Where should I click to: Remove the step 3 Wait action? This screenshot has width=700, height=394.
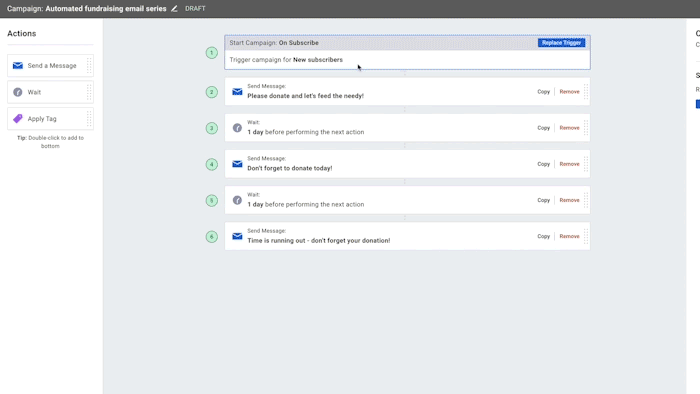click(x=569, y=128)
